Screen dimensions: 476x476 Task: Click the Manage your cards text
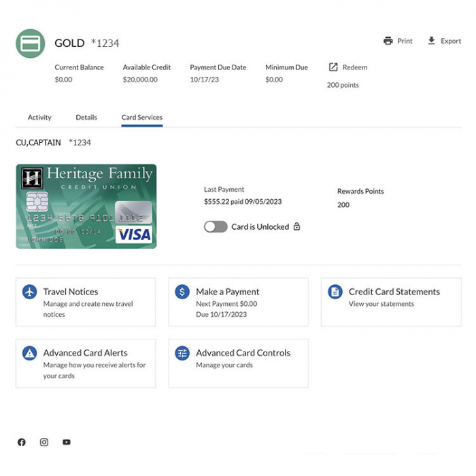224,365
